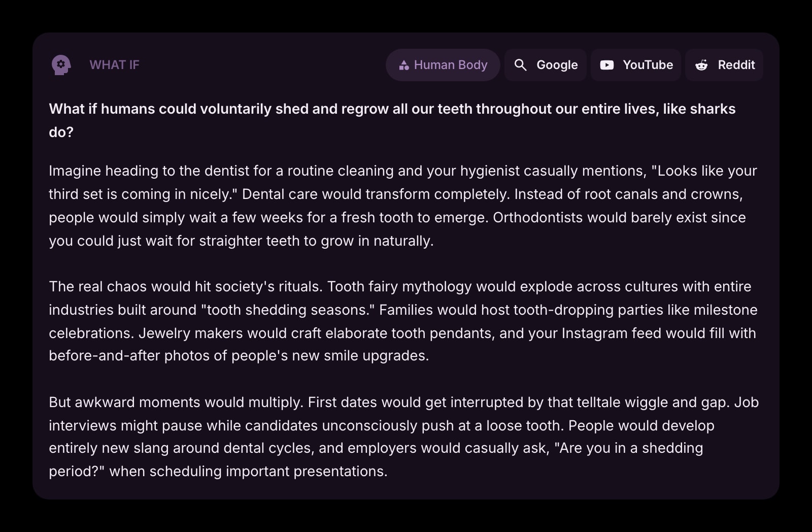Image resolution: width=812 pixels, height=532 pixels.
Task: Click the head-with-gear logo icon
Action: (x=61, y=65)
